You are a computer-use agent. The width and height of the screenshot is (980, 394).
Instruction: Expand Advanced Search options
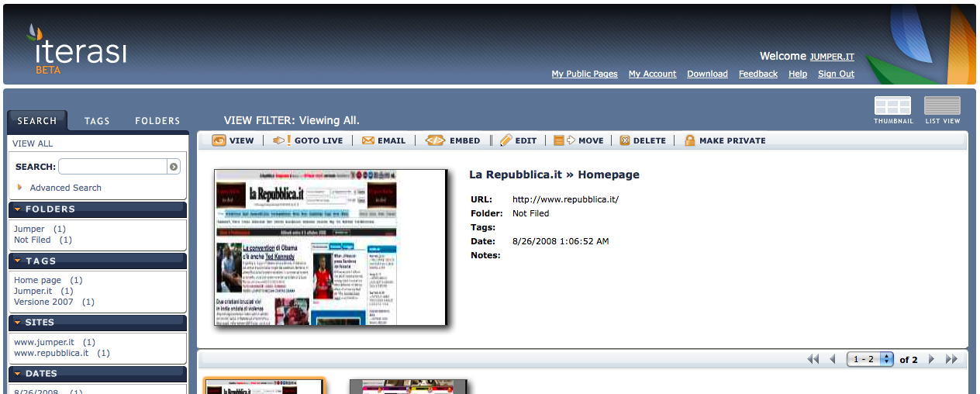pyautogui.click(x=60, y=188)
